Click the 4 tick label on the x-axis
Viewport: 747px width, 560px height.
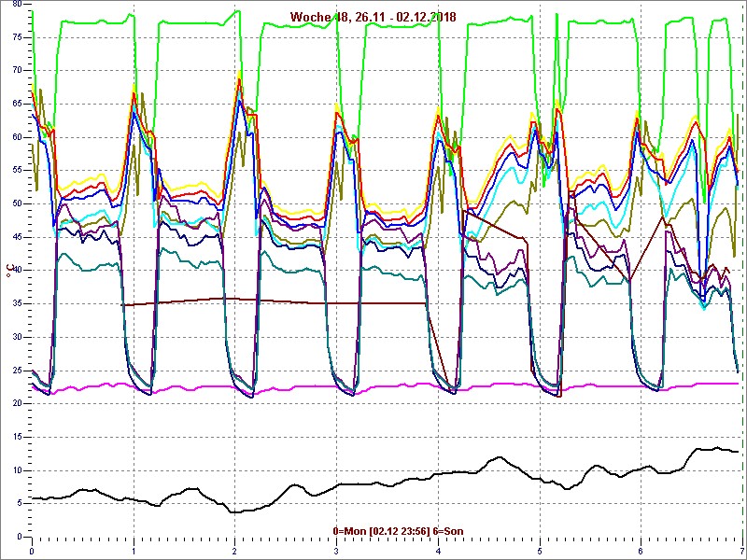point(438,551)
